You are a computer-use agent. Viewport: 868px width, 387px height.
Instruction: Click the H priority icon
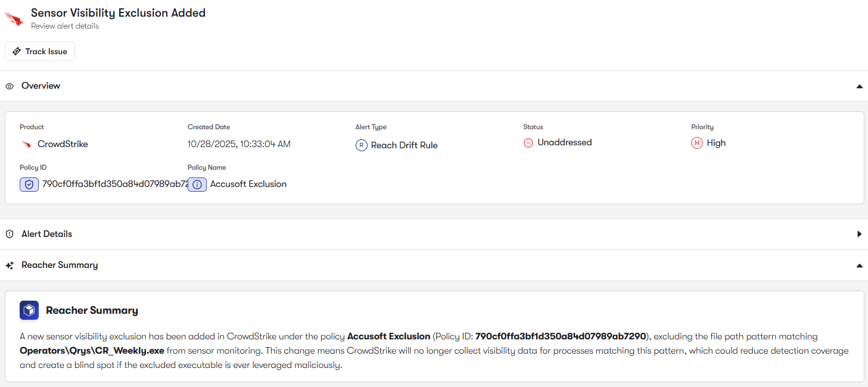696,143
